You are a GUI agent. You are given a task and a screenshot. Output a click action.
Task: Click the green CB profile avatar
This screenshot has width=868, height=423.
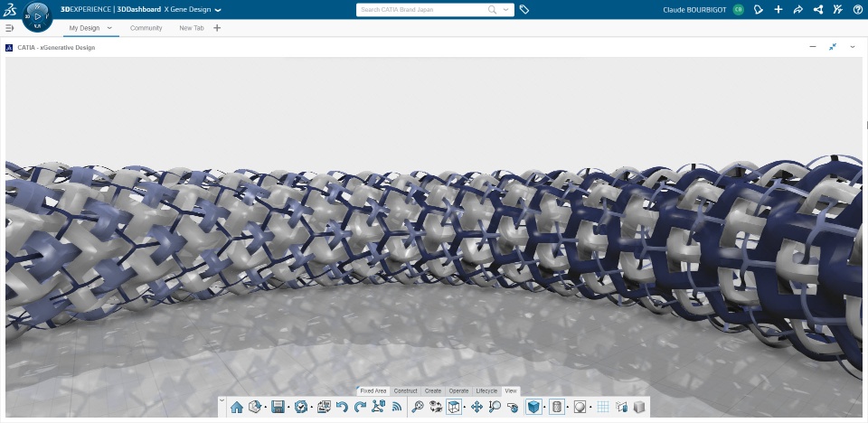coord(738,9)
